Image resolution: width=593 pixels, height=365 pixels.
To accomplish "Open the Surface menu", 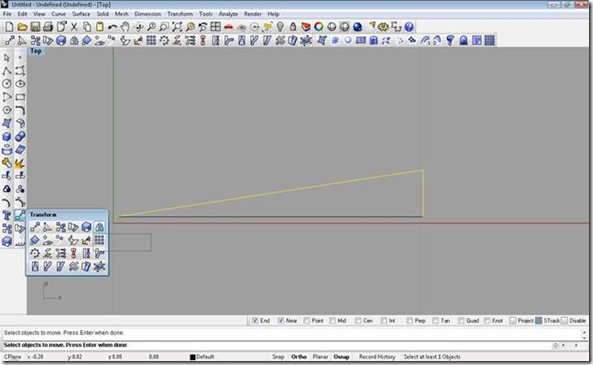I will click(x=81, y=14).
